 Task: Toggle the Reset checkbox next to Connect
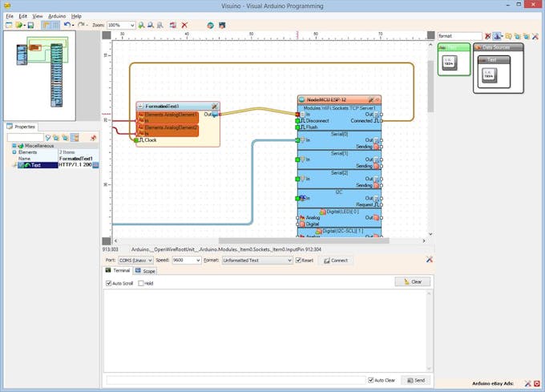299,261
